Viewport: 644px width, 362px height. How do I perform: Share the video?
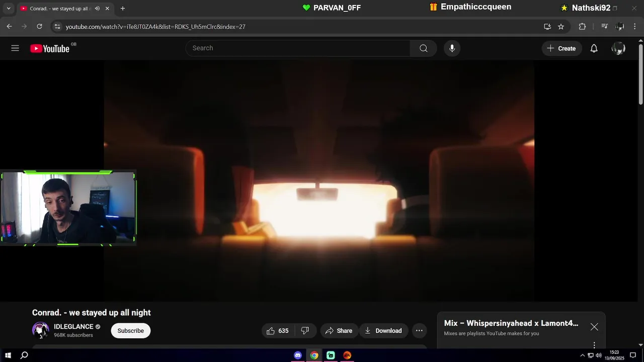click(339, 330)
